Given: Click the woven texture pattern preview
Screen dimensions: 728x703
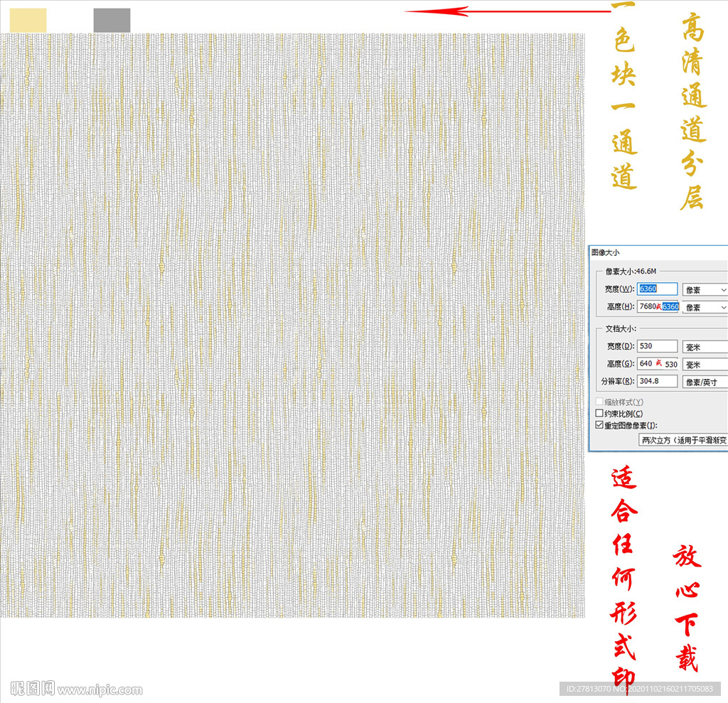Looking at the screenshot, I should [292, 326].
